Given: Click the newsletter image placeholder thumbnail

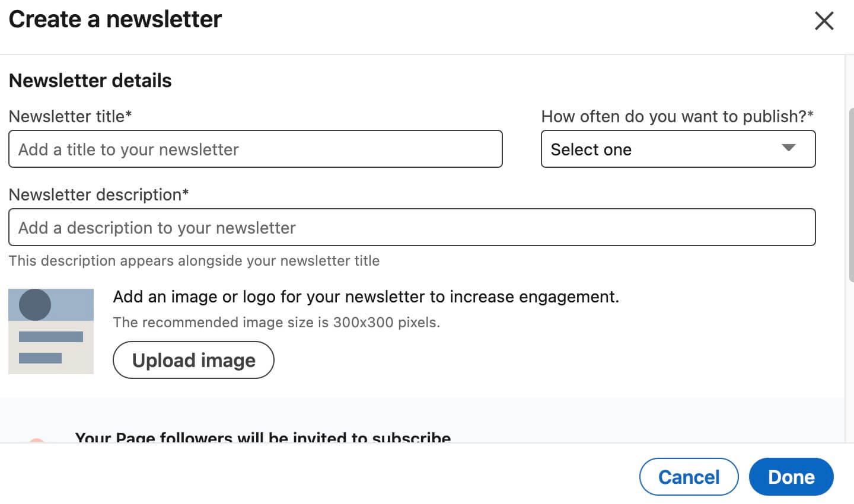Looking at the screenshot, I should tap(51, 331).
